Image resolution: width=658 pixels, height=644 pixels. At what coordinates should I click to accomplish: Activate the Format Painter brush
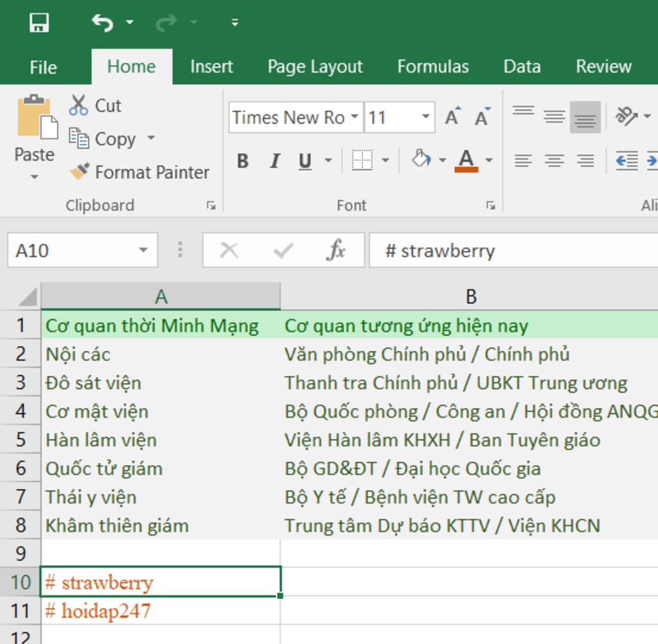click(x=80, y=172)
